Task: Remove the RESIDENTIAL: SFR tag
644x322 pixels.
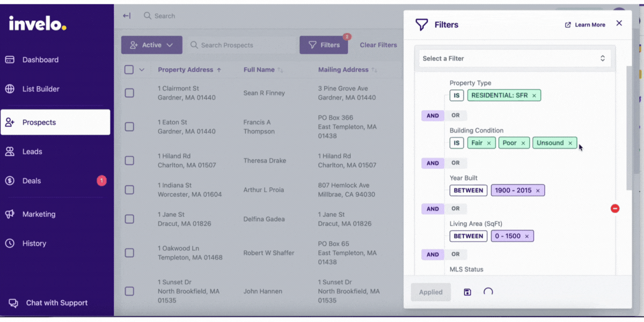Action: [534, 96]
